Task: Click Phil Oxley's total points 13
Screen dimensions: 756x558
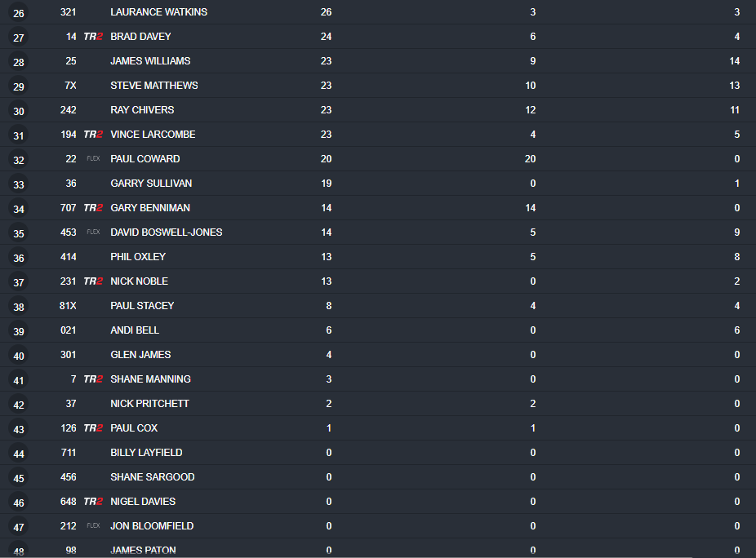Action: pos(327,257)
